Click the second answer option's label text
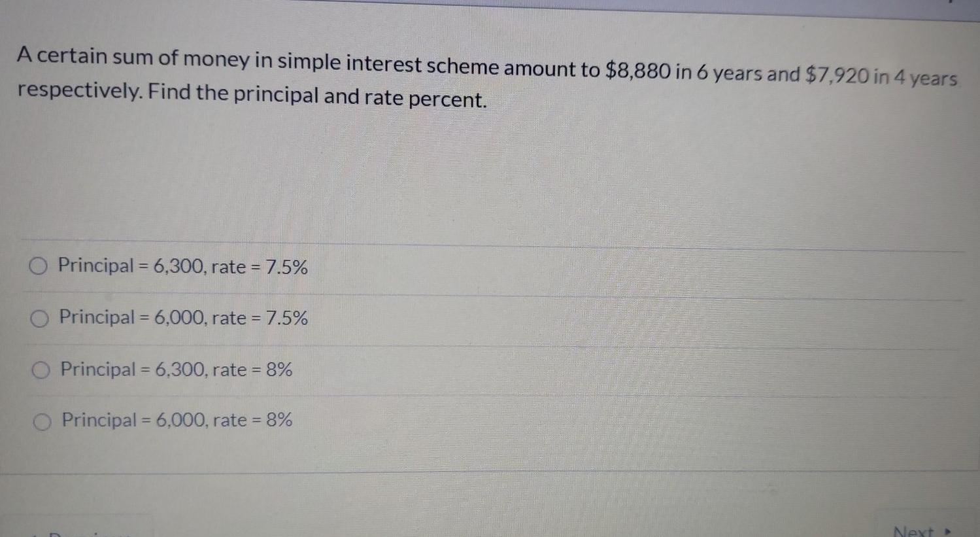This screenshot has height=537, width=980. 184,318
